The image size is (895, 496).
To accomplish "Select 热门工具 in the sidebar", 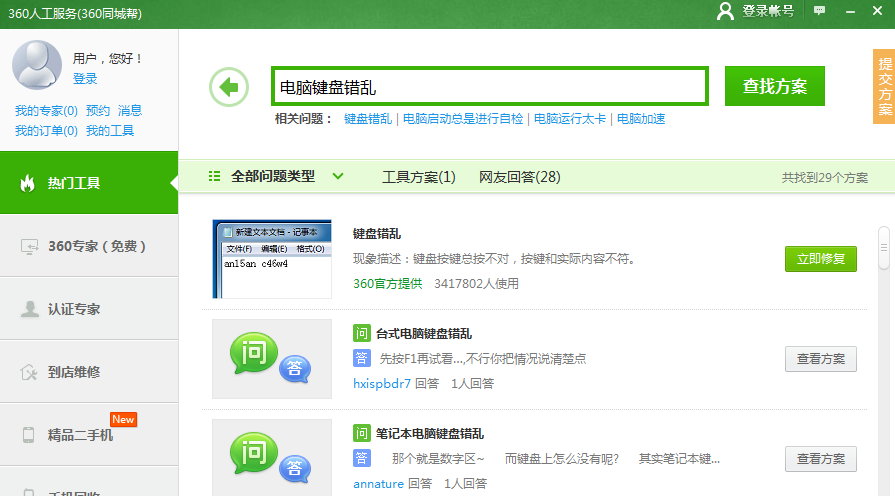I will [89, 183].
